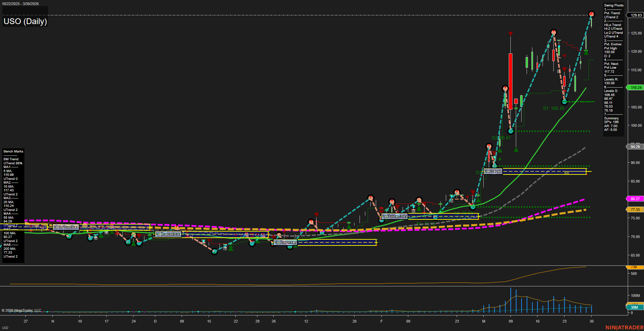Click the M:March monthly label
Viewport: 644px width, 331px height.
(493, 171)
